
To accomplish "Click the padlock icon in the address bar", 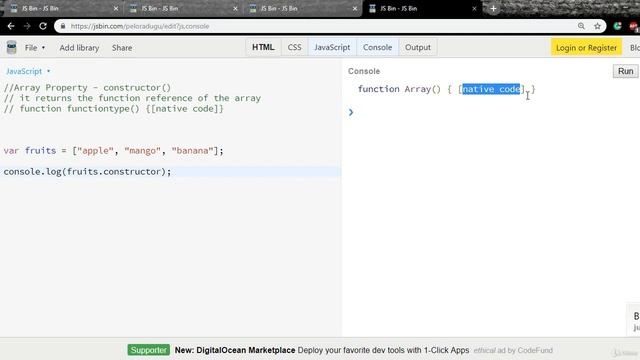I will (62, 26).
